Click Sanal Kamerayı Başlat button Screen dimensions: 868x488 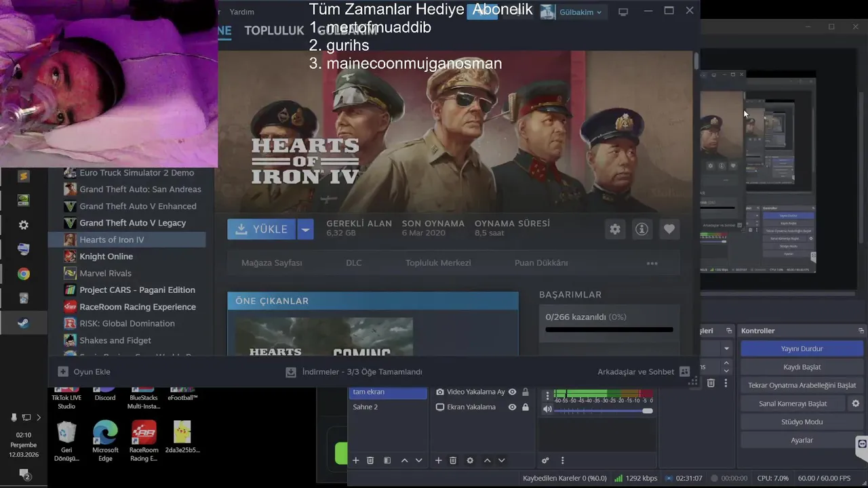click(x=793, y=403)
